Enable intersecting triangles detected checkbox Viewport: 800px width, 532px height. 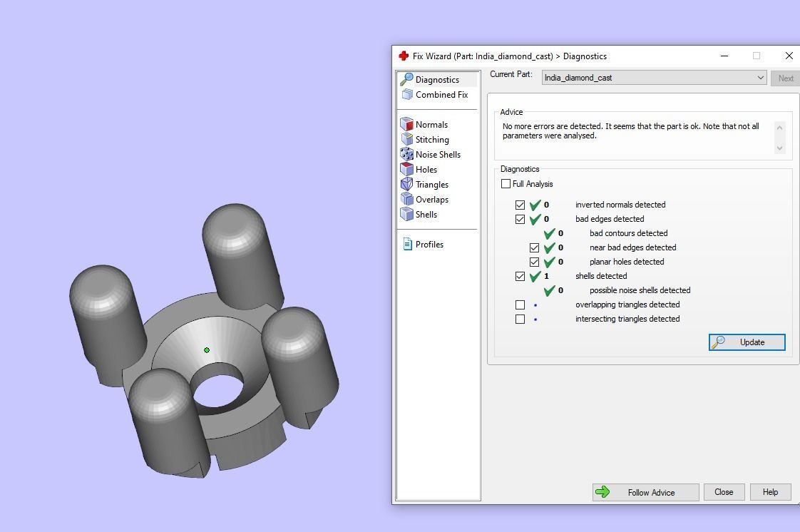coord(520,319)
